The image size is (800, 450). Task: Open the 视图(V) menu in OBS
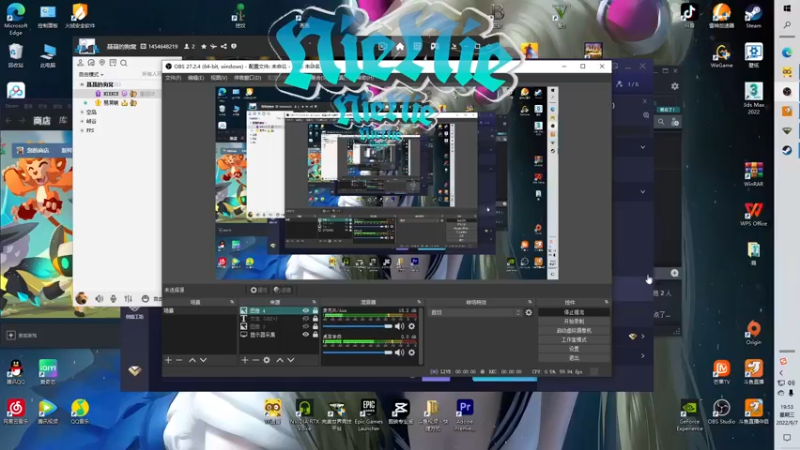[x=218, y=78]
